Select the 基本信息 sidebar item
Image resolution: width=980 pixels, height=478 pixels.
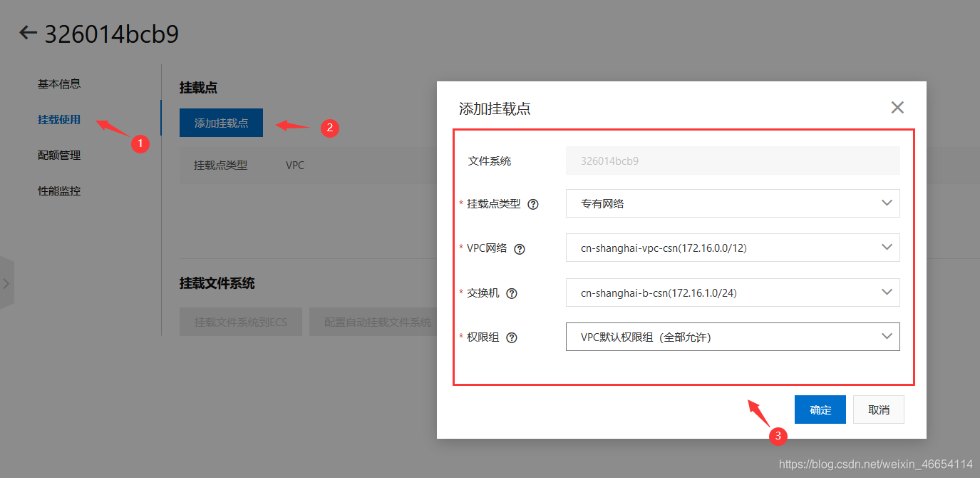59,83
